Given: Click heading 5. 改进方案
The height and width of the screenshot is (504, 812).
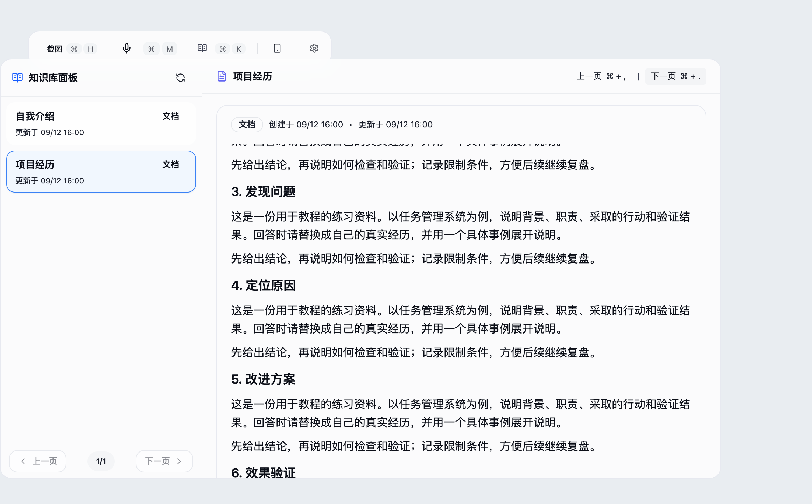Looking at the screenshot, I should coord(263,379).
